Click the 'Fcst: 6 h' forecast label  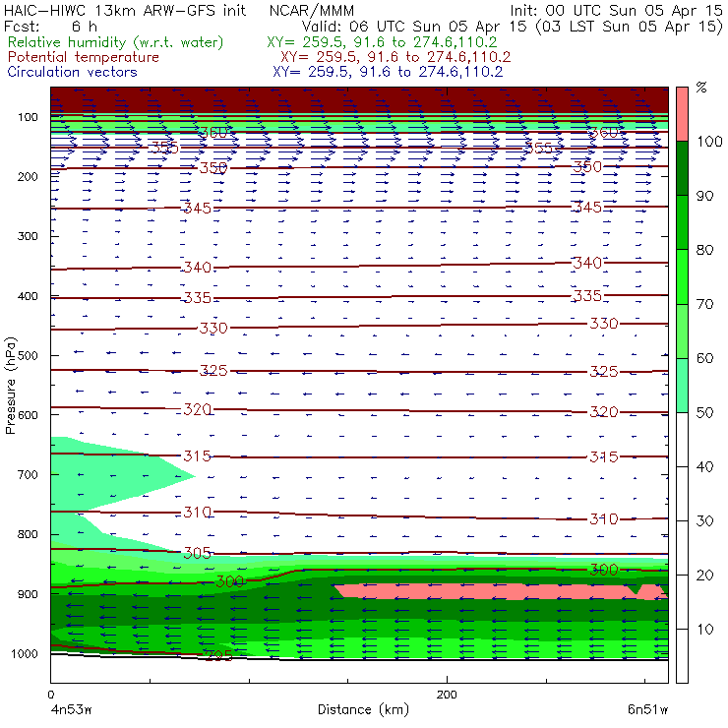50,27
